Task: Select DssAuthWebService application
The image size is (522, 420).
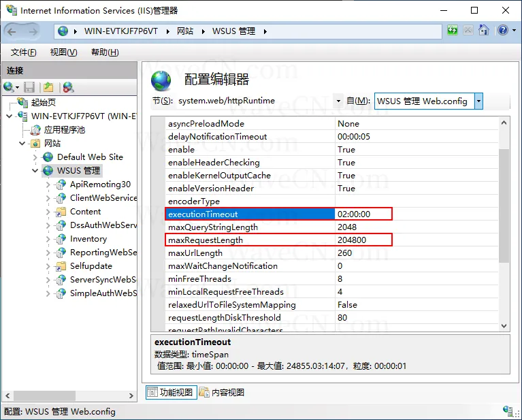Action: [x=103, y=225]
